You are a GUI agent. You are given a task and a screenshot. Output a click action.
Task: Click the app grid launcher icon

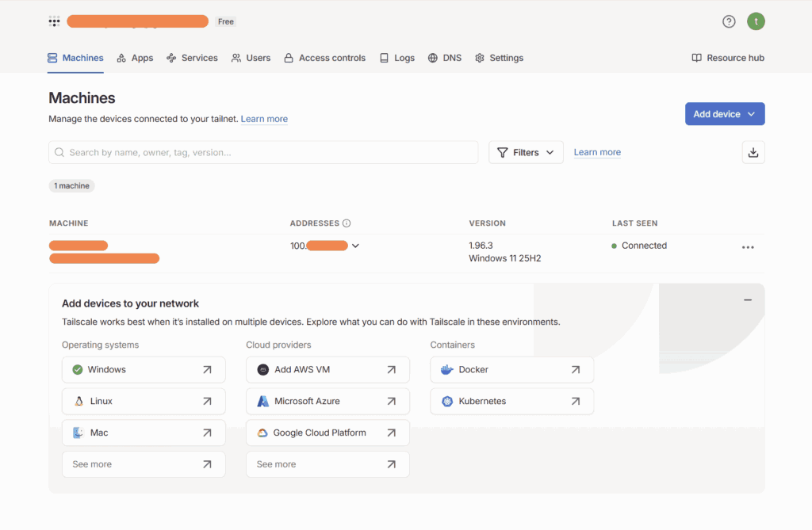click(54, 21)
